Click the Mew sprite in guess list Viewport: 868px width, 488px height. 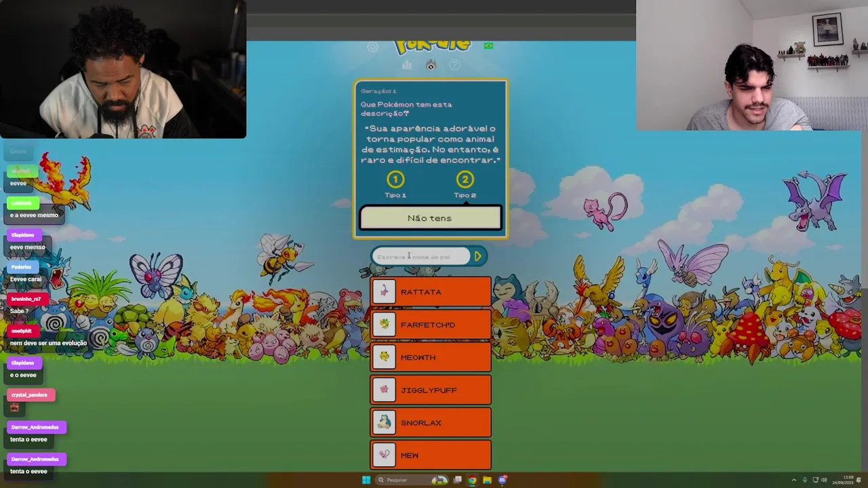coord(384,455)
